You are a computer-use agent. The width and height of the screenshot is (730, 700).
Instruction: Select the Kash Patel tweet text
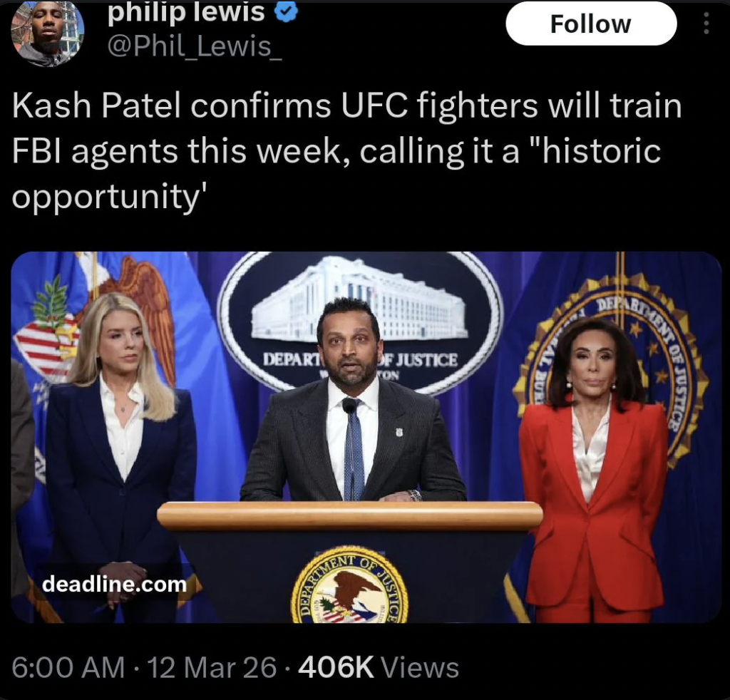(347, 151)
